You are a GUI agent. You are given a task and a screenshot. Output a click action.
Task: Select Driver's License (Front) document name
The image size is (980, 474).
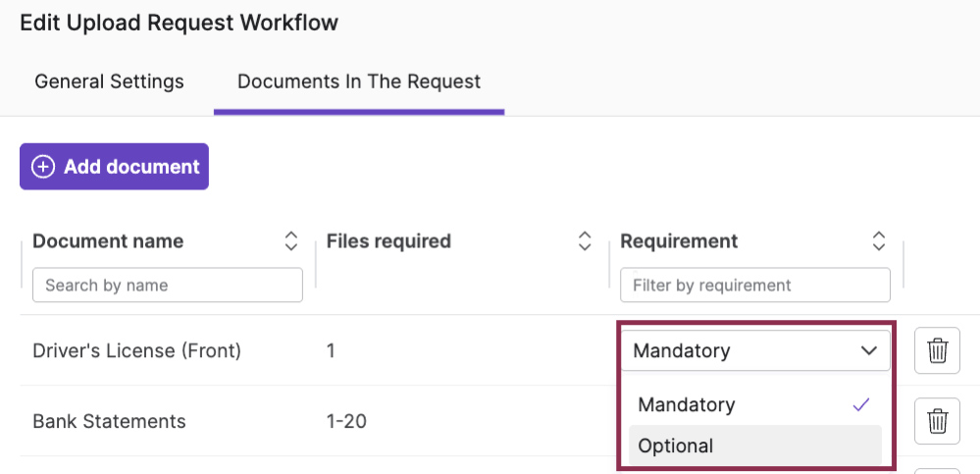click(x=137, y=350)
